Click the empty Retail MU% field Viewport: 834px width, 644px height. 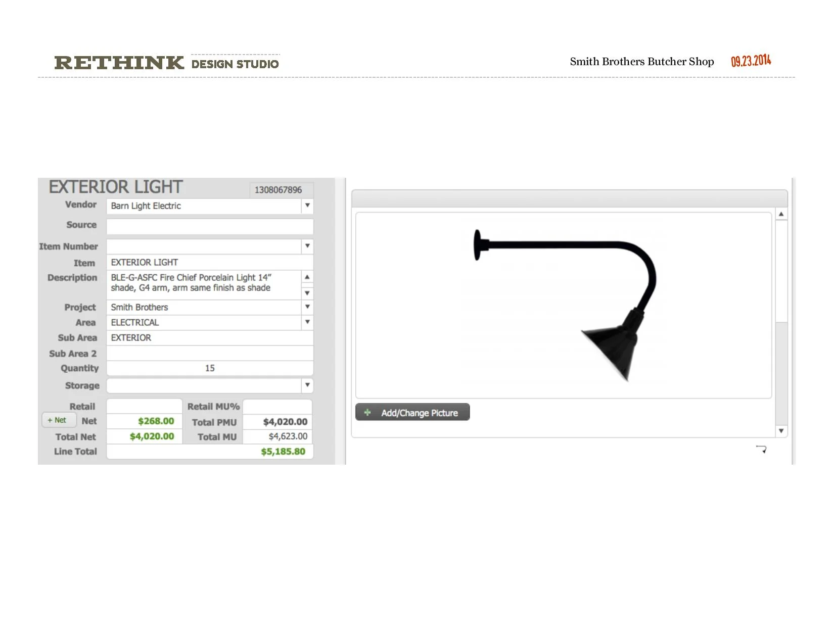click(x=277, y=406)
